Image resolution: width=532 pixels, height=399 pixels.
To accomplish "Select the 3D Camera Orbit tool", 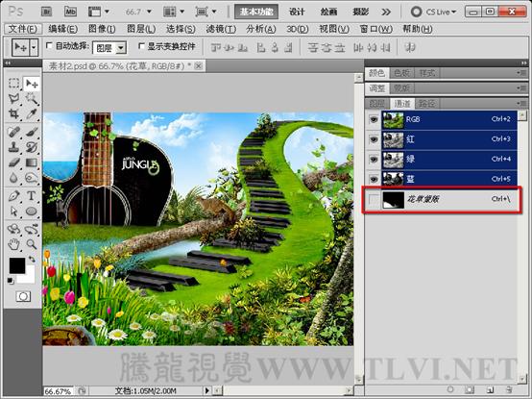I will 32,229.
